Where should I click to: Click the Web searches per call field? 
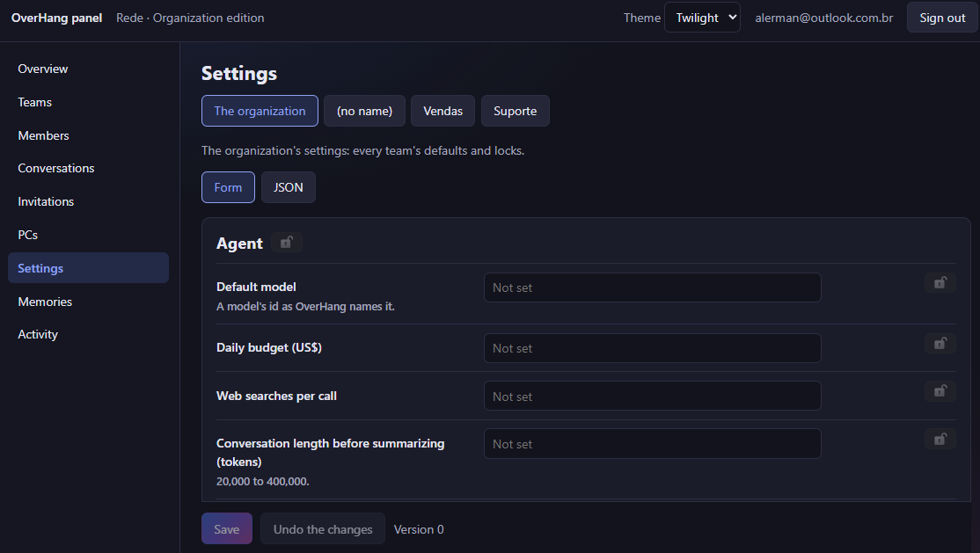(x=653, y=396)
